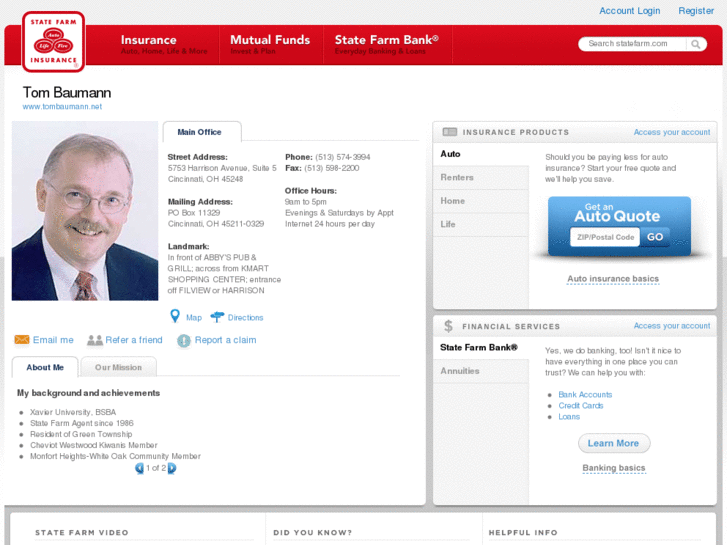This screenshot has width=727, height=545.
Task: Select the Renters insurance tab
Action: (481, 178)
